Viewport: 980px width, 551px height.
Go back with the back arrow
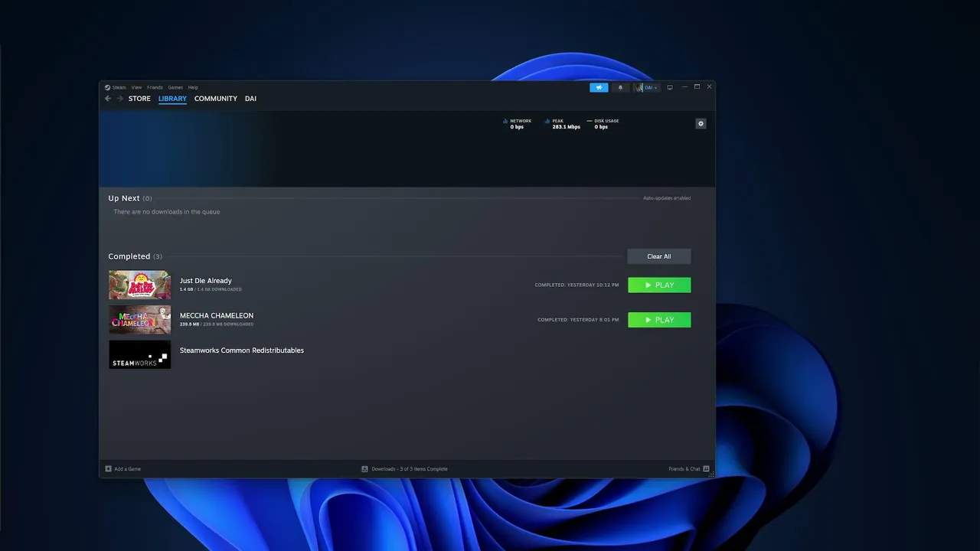(x=108, y=99)
